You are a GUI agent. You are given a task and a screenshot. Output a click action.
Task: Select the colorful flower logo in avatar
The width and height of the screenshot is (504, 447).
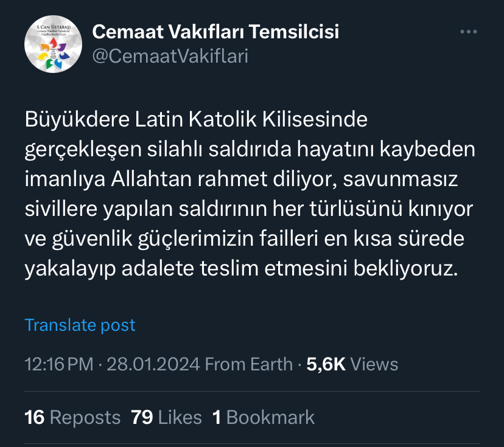pyautogui.click(x=55, y=54)
